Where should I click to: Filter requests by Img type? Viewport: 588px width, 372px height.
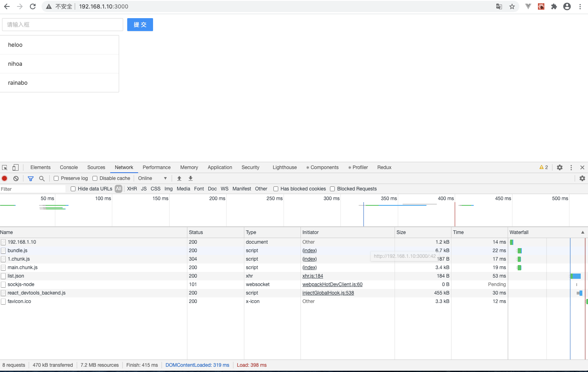tap(168, 189)
